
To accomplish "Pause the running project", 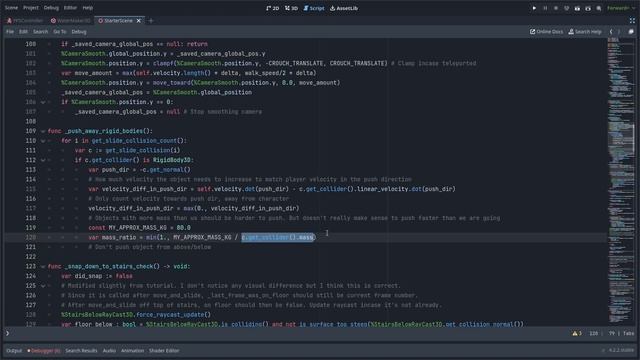I will [x=545, y=8].
